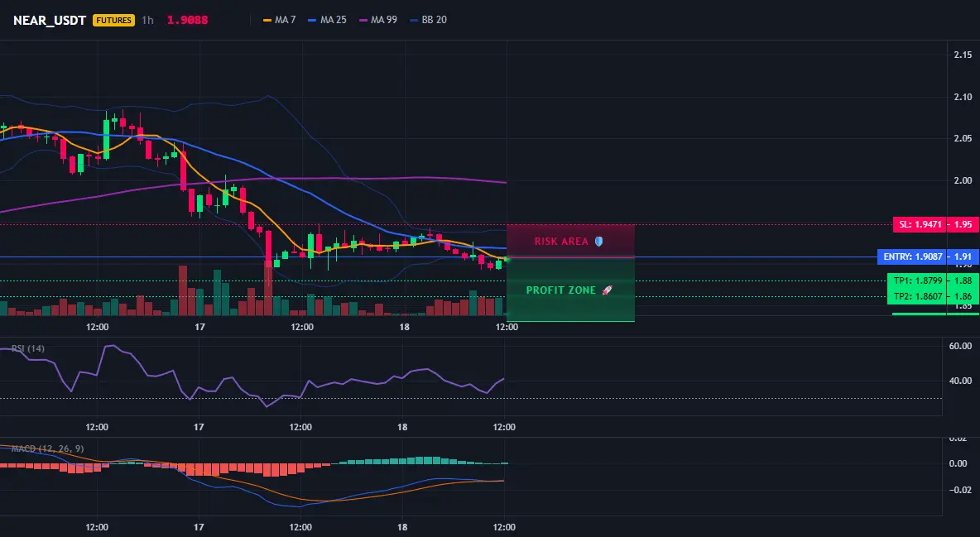Click the MA 25 legend entry

click(327, 20)
